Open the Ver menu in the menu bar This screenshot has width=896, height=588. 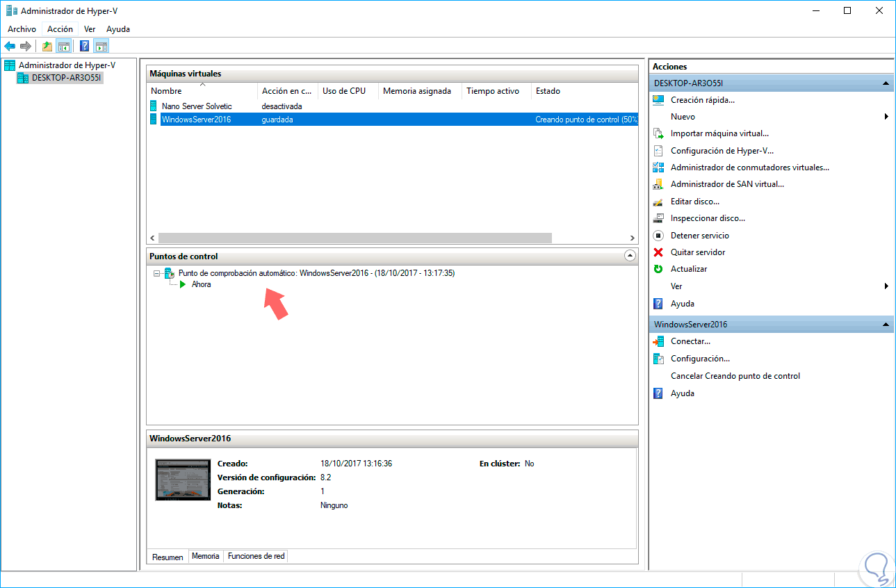(x=90, y=29)
